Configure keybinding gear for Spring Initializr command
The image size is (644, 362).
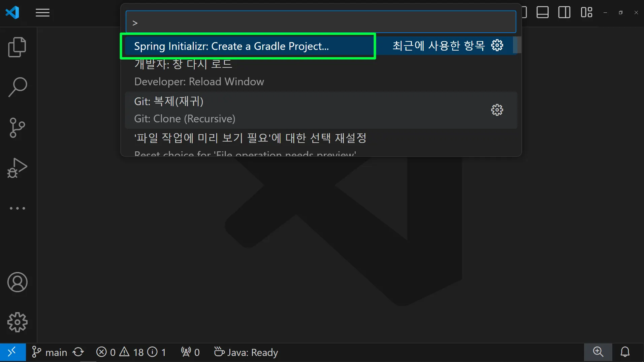[497, 45]
